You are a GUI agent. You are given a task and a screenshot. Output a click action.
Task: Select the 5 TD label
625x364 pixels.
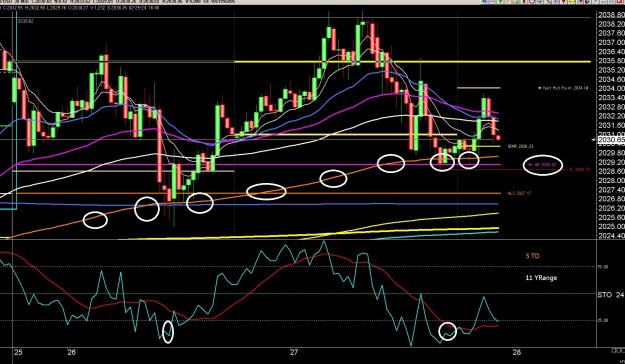pyautogui.click(x=533, y=256)
